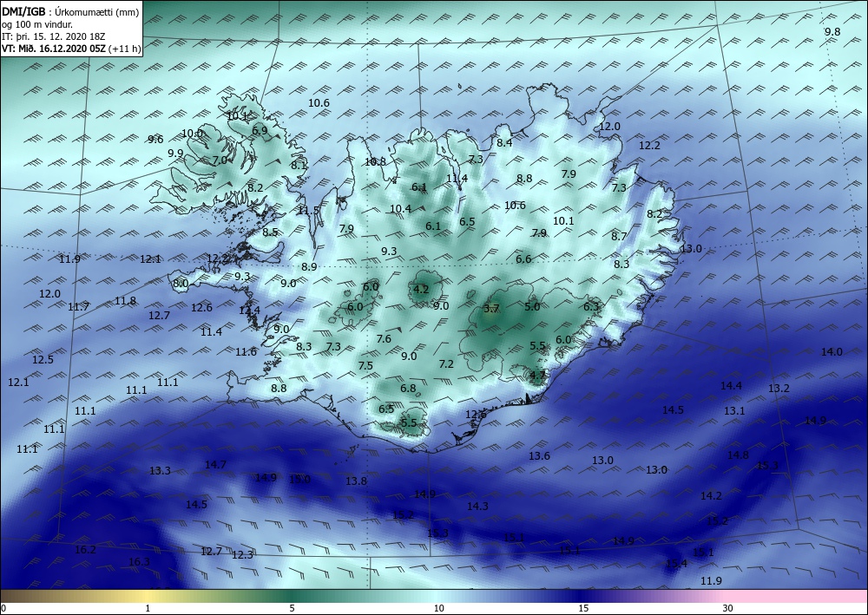
Task: Click the color scale tick label '30'
Action: tap(727, 608)
